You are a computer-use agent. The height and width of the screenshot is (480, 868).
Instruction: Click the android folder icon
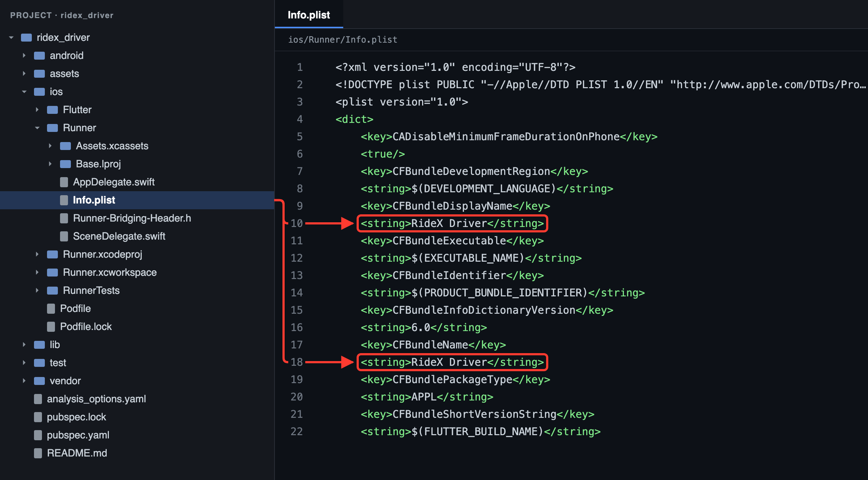click(39, 56)
